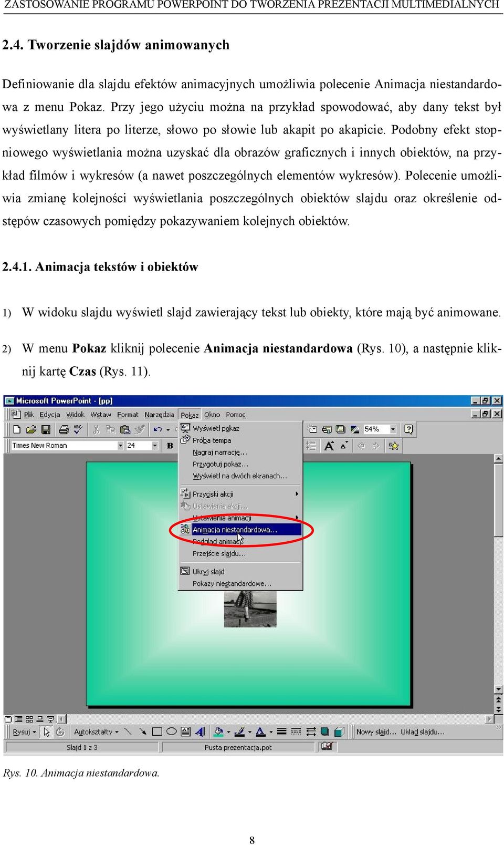
Task: Apply font color with the underlined A icon
Action: 260,731
